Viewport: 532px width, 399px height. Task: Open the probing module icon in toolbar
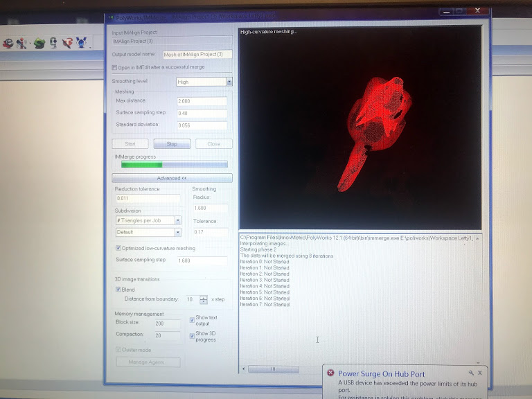[53, 43]
